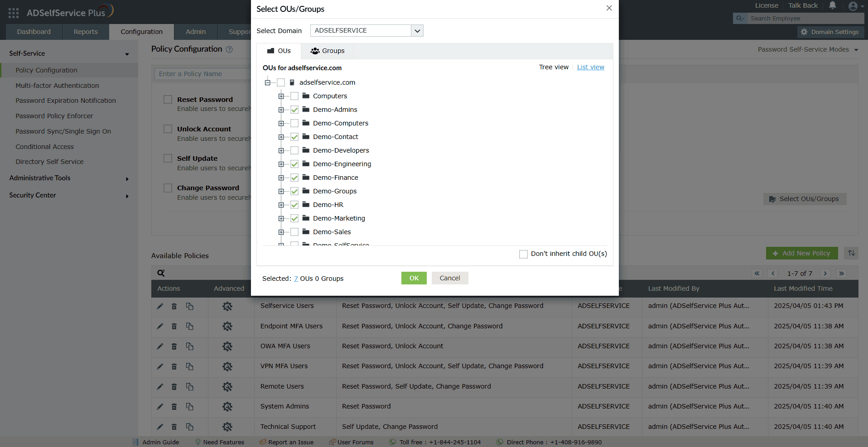Open advanced settings for OWA MFA Users
868x447 pixels.
pyautogui.click(x=227, y=346)
